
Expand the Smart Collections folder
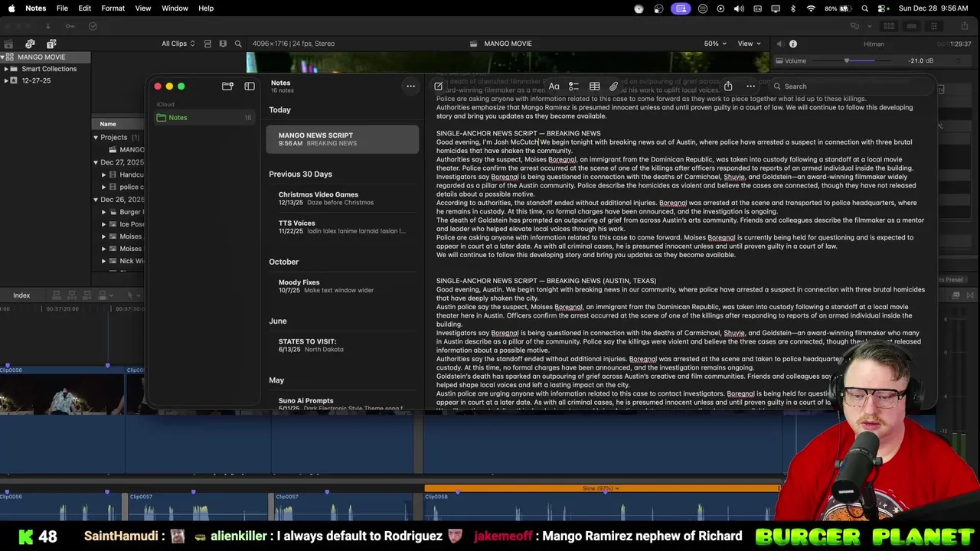coord(6,69)
